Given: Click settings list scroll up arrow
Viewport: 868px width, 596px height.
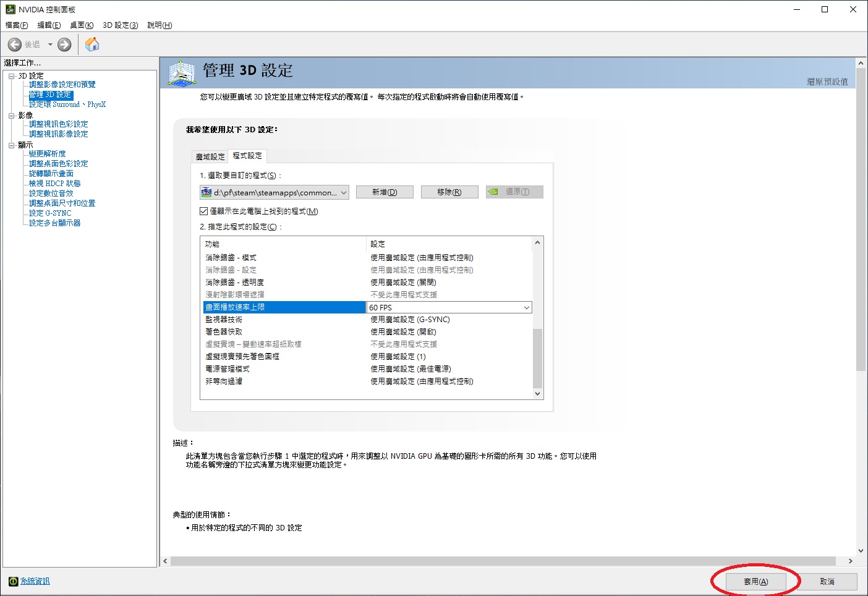Looking at the screenshot, I should click(x=537, y=243).
